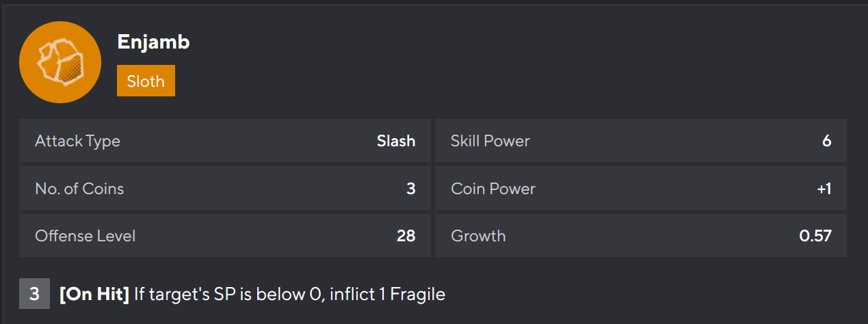Click the No. of Coins value 3

point(410,189)
